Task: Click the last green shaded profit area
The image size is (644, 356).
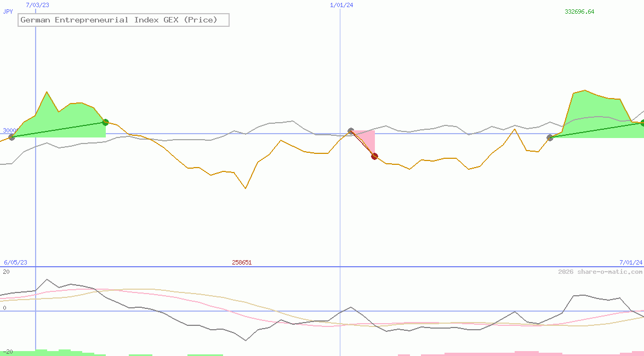Action: coord(596,113)
